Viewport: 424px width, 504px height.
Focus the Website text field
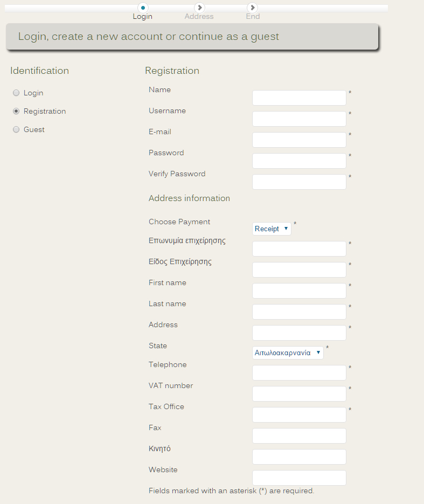point(299,478)
